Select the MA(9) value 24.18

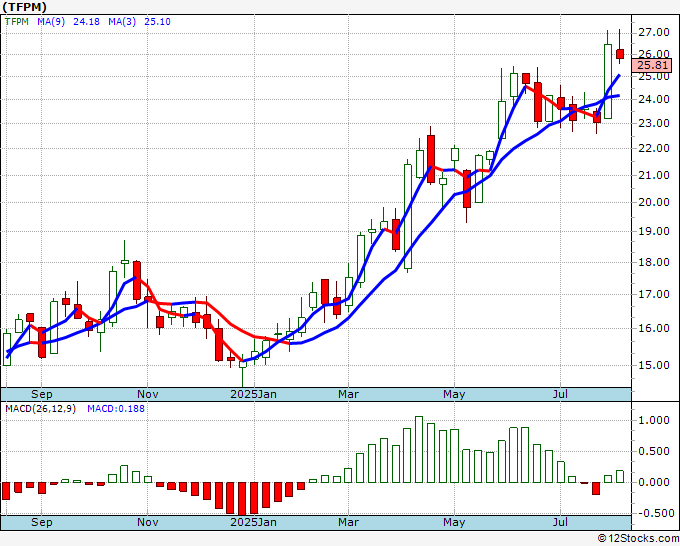point(86,21)
